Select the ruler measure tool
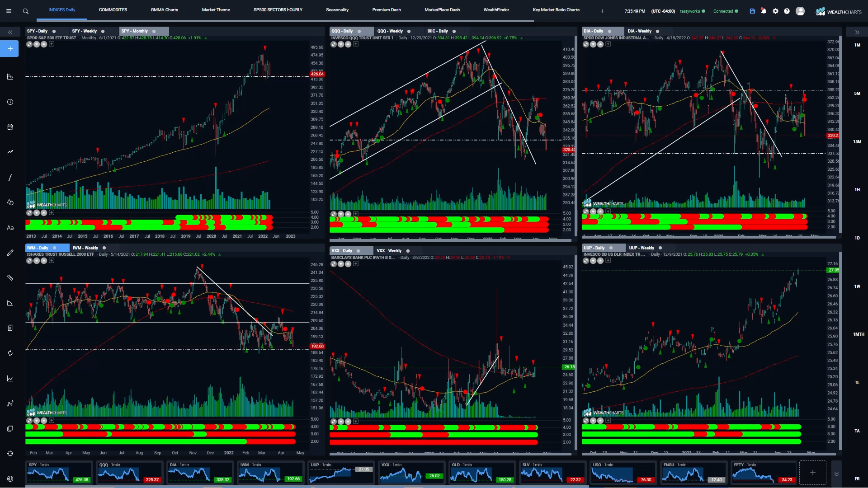Screen dimensions: 868x488 point(10,277)
